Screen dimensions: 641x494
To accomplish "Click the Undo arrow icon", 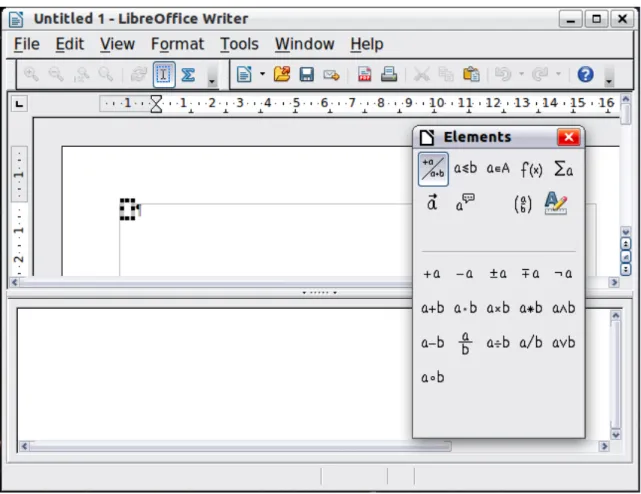I will click(x=503, y=74).
